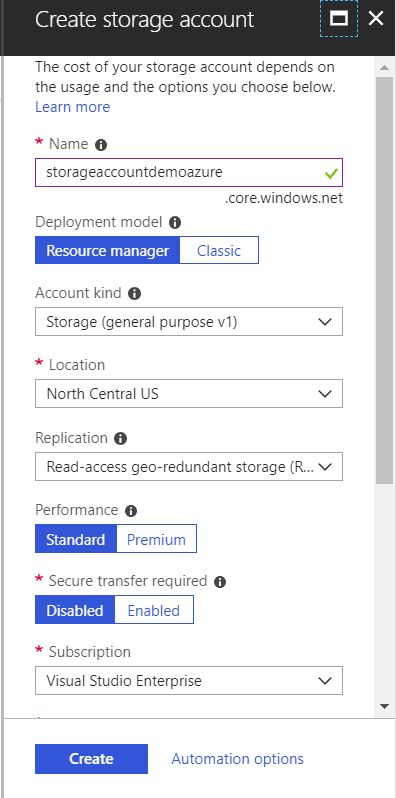Click the storage account Name input field
The height and width of the screenshot is (798, 396).
coord(189,173)
